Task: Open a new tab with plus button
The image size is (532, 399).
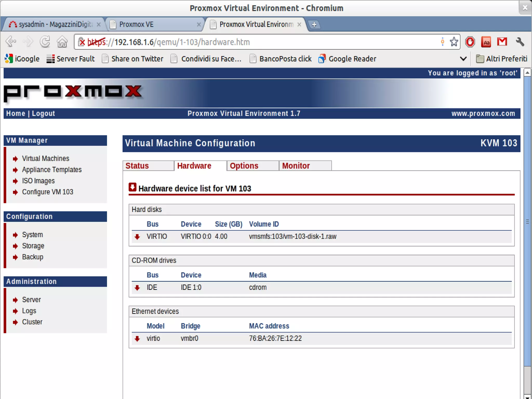Action: click(314, 24)
